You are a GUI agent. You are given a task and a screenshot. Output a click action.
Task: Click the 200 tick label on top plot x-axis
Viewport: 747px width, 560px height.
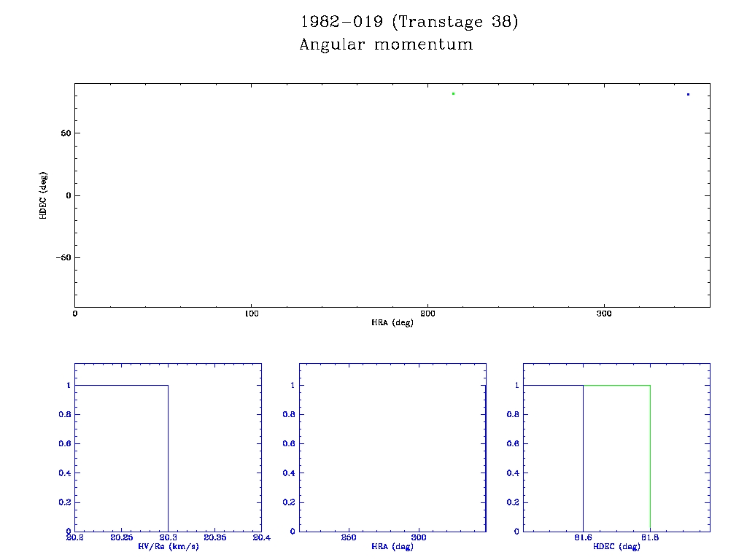(x=428, y=314)
